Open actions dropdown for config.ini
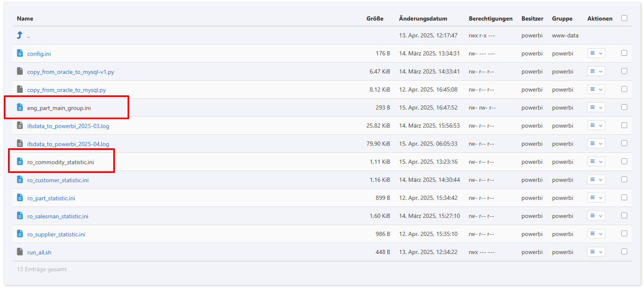 click(596, 53)
